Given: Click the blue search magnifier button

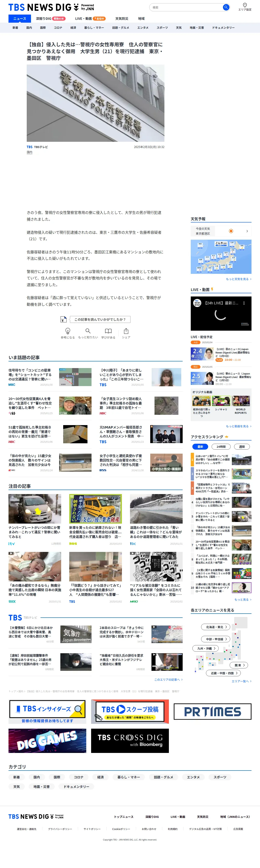Looking at the screenshot, I should point(226,7).
